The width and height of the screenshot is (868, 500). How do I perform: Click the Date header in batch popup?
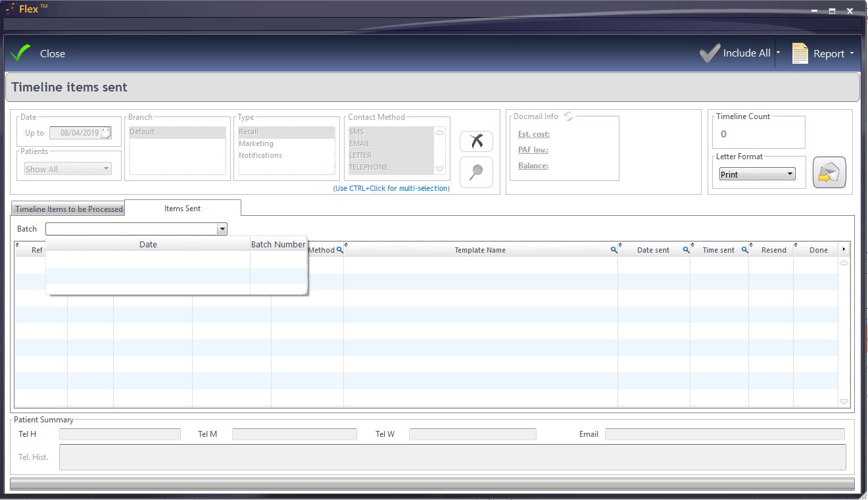click(148, 244)
